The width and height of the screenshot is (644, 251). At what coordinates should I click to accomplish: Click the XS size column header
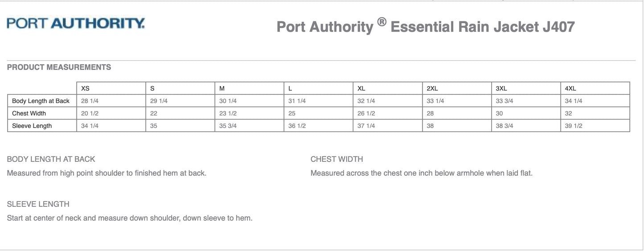(x=85, y=88)
